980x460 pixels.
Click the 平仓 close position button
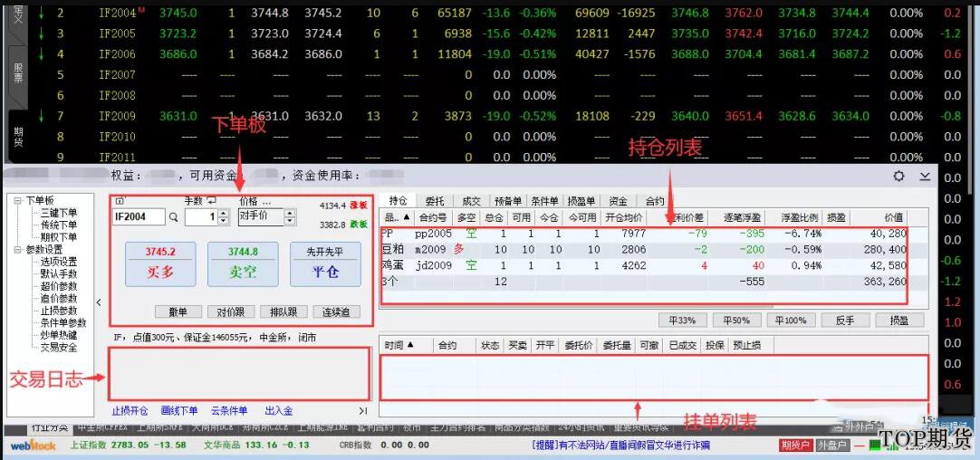[x=325, y=264]
